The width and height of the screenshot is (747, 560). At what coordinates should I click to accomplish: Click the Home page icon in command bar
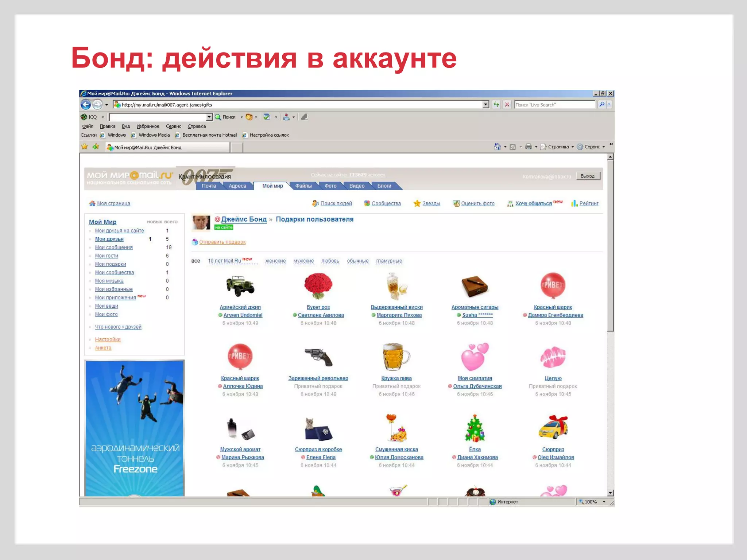tap(497, 147)
